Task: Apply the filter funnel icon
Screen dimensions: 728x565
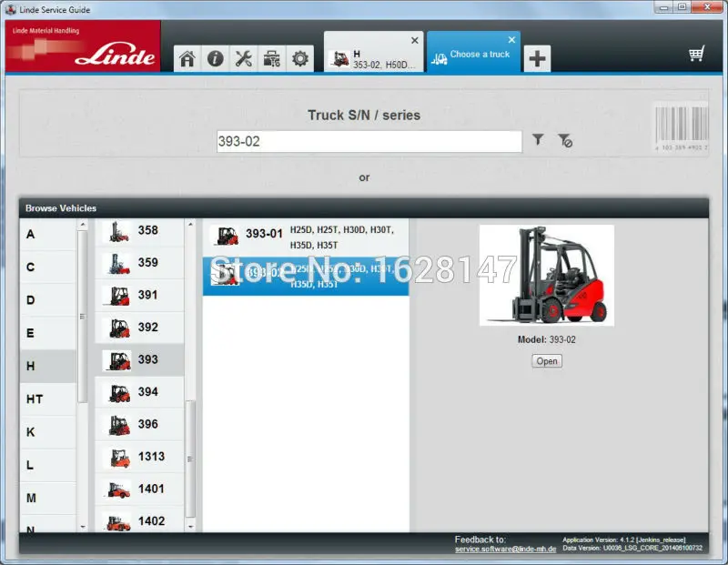Action: [538, 139]
